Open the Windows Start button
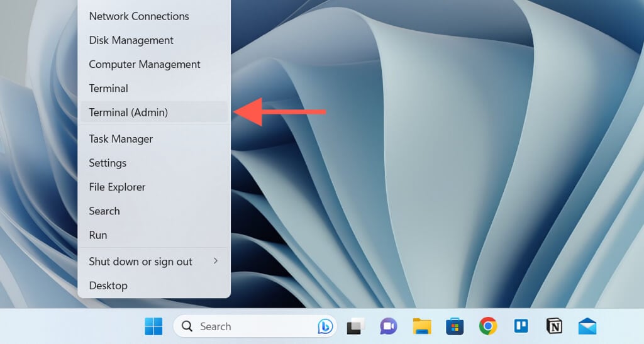This screenshot has height=344, width=644. [153, 326]
